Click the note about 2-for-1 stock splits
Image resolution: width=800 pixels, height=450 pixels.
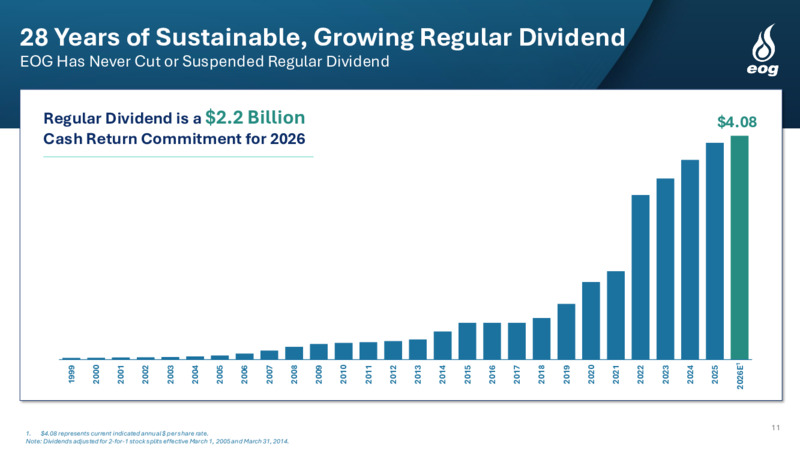point(157,441)
